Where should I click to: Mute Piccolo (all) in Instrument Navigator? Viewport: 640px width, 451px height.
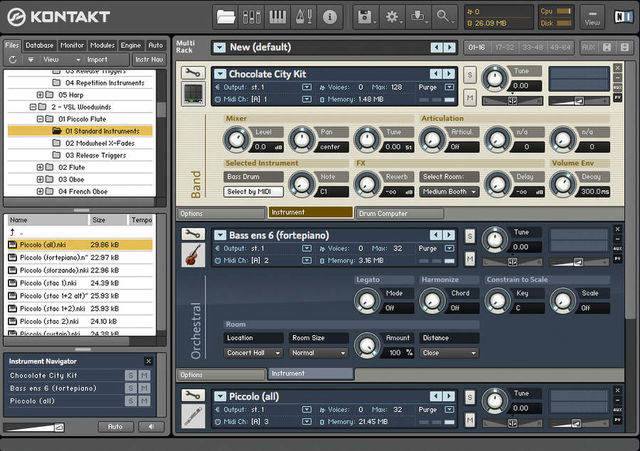(144, 401)
